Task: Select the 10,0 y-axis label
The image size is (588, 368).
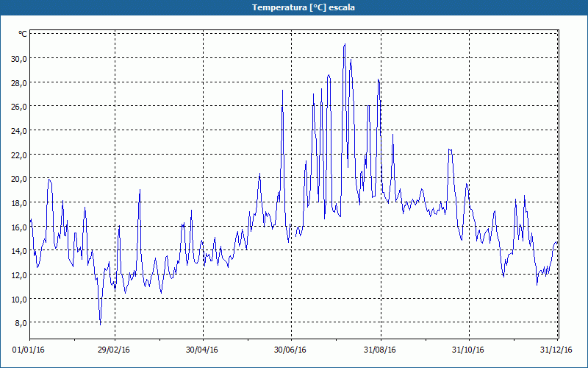Action: pyautogui.click(x=19, y=300)
